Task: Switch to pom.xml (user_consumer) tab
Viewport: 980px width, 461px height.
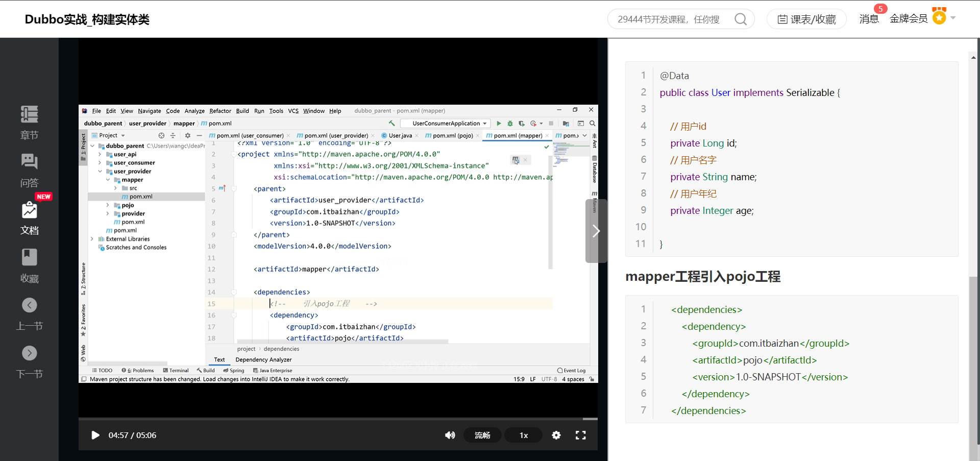Action: [x=250, y=135]
